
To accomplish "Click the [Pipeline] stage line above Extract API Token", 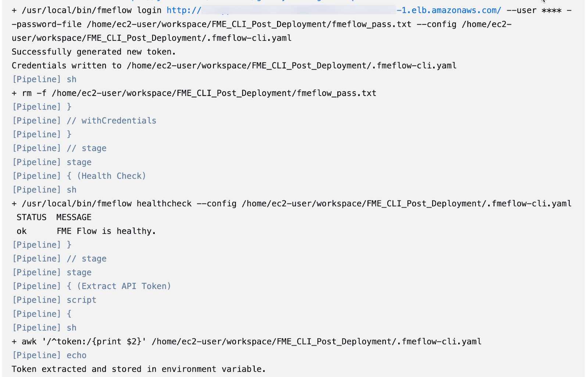I will 52,273.
